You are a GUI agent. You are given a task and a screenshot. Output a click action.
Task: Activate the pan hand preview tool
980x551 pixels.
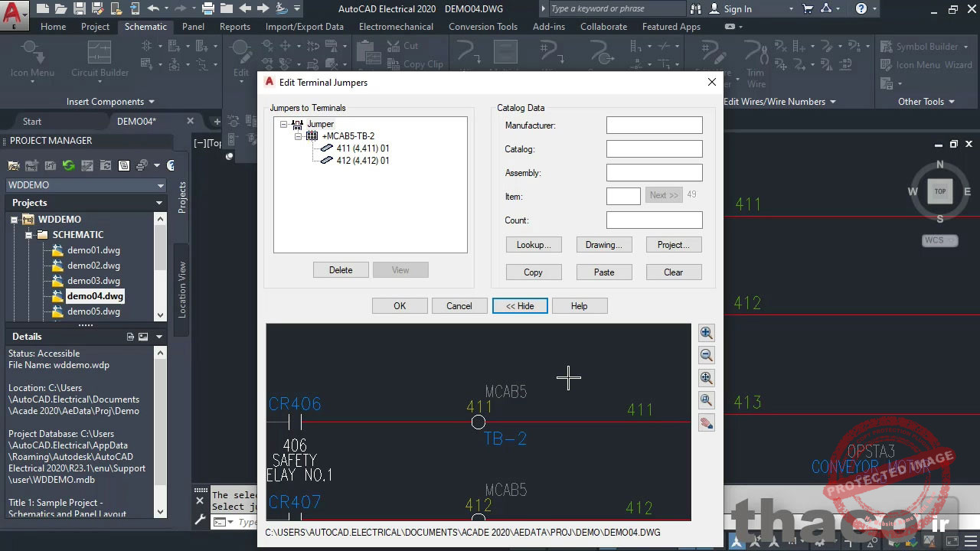coord(706,422)
